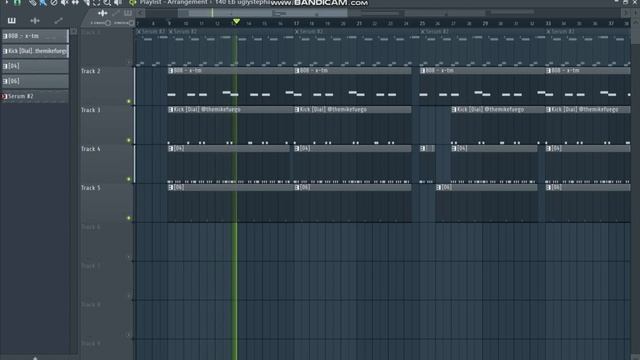Image resolution: width=640 pixels, height=360 pixels.
Task: Show pattern clips in picker panel
Action: tap(11, 20)
